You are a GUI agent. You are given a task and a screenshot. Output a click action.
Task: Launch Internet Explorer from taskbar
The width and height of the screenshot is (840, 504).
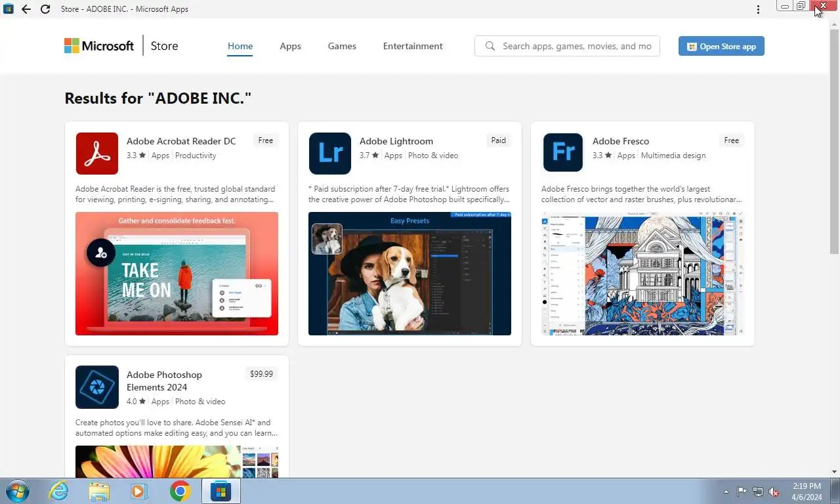[58, 491]
